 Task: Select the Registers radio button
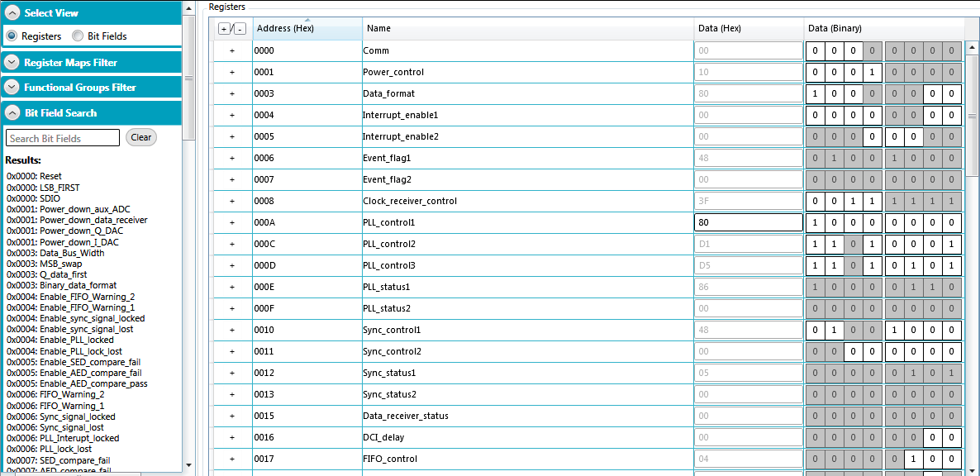(x=12, y=36)
